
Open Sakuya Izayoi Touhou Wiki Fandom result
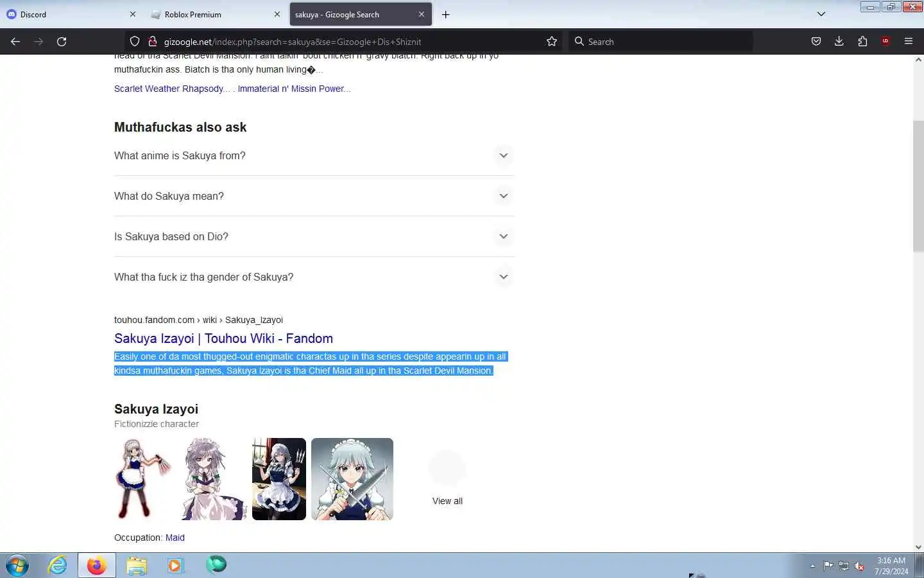coord(223,338)
